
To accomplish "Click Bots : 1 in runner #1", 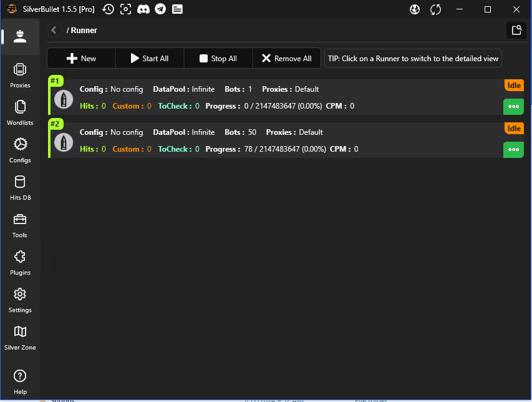I will 238,89.
